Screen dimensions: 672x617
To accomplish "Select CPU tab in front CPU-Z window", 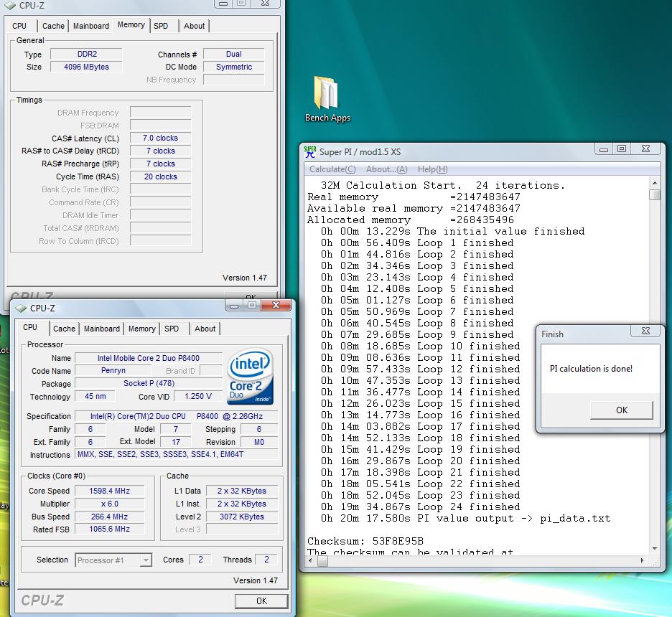I will click(30, 327).
